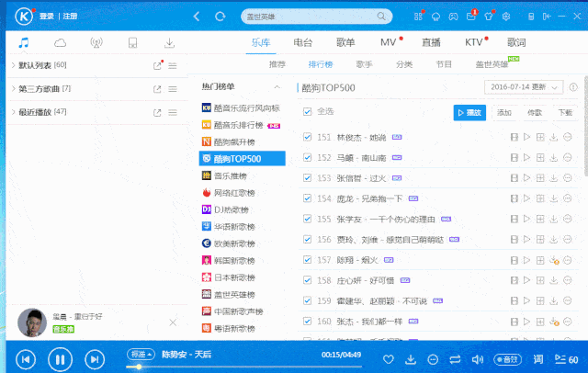Click the 登录 link
588x373 pixels.
(47, 17)
